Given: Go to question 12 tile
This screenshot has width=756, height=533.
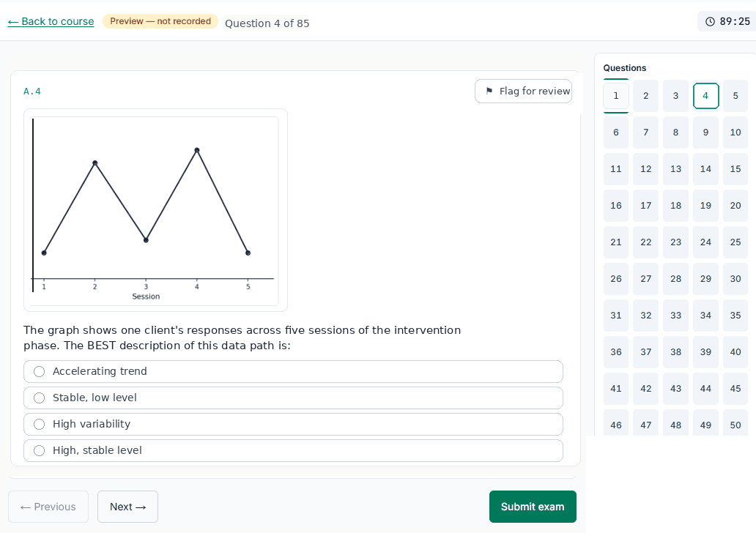Looking at the screenshot, I should point(646,169).
